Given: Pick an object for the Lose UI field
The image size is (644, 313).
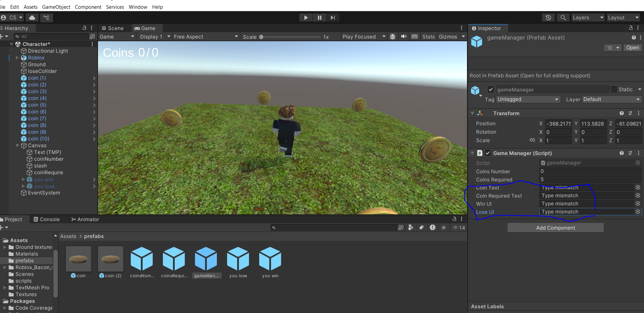Looking at the screenshot, I should pos(638,212).
